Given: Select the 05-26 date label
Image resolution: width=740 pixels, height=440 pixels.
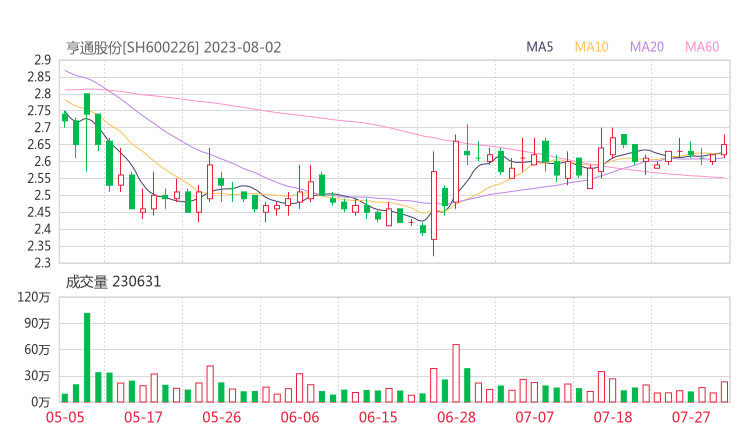Looking at the screenshot, I should coord(221,417).
